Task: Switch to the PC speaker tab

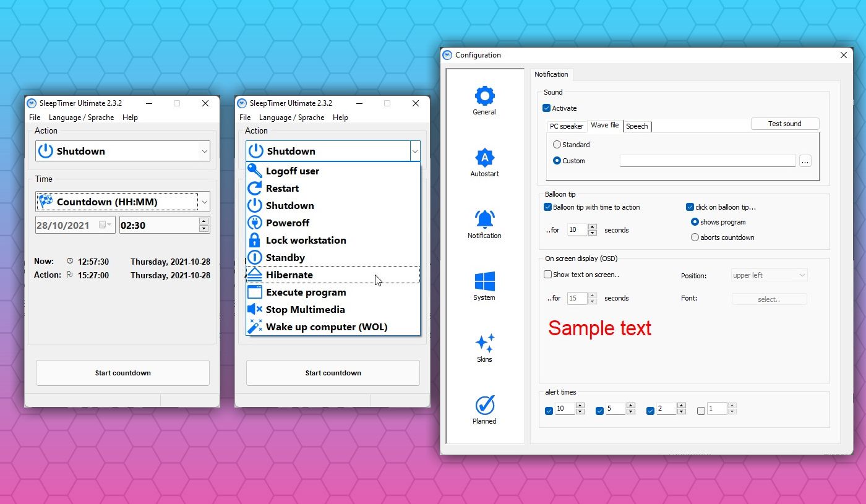Action: pyautogui.click(x=567, y=126)
